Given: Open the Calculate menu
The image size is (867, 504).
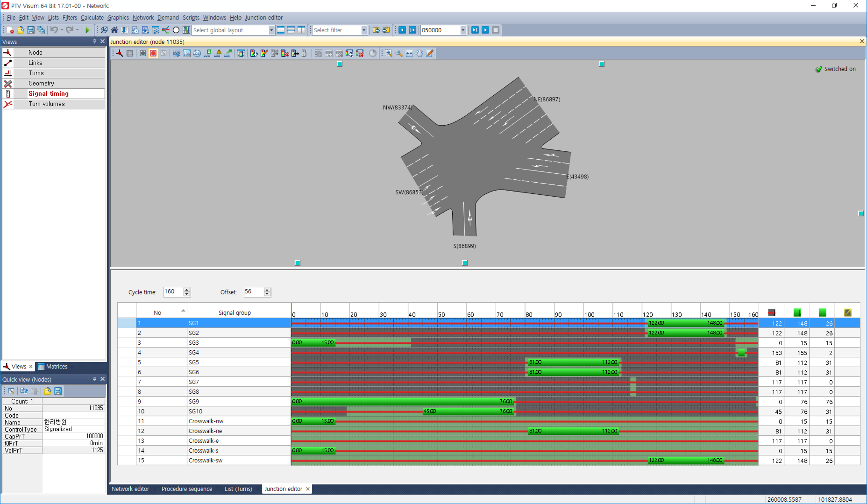Looking at the screenshot, I should 92,18.
